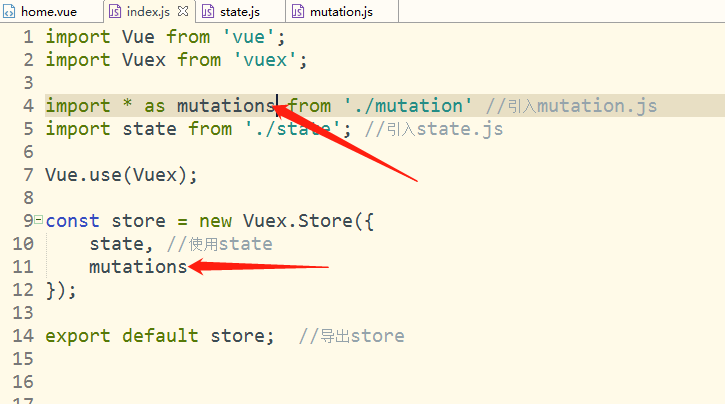Collapse the code fold at line 9
Screen dimensions: 725x404
[39, 219]
